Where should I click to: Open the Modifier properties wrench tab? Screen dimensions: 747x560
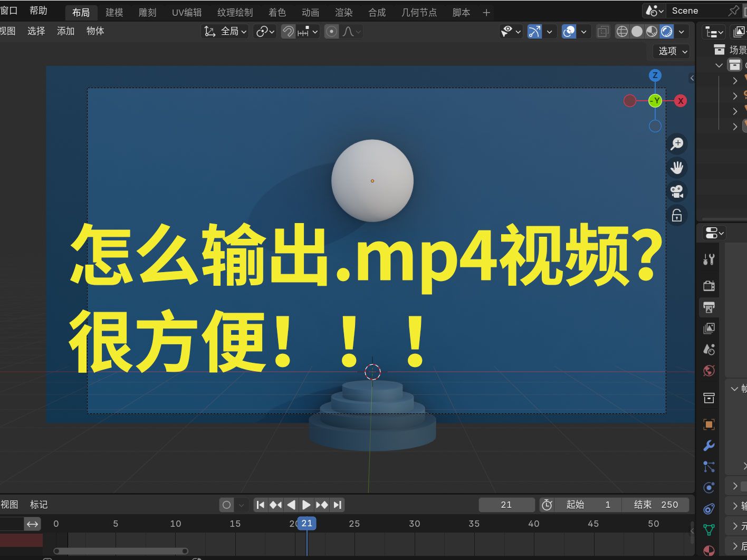tap(708, 446)
